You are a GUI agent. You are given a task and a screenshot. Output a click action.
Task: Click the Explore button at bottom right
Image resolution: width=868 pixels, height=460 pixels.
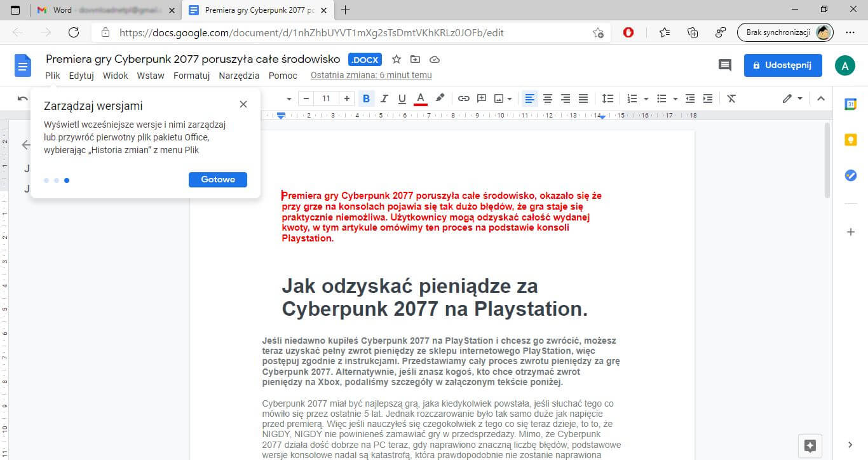[x=810, y=445]
